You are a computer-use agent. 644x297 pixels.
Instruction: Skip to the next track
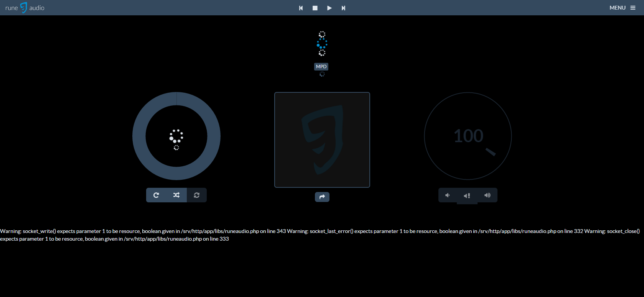tap(343, 8)
